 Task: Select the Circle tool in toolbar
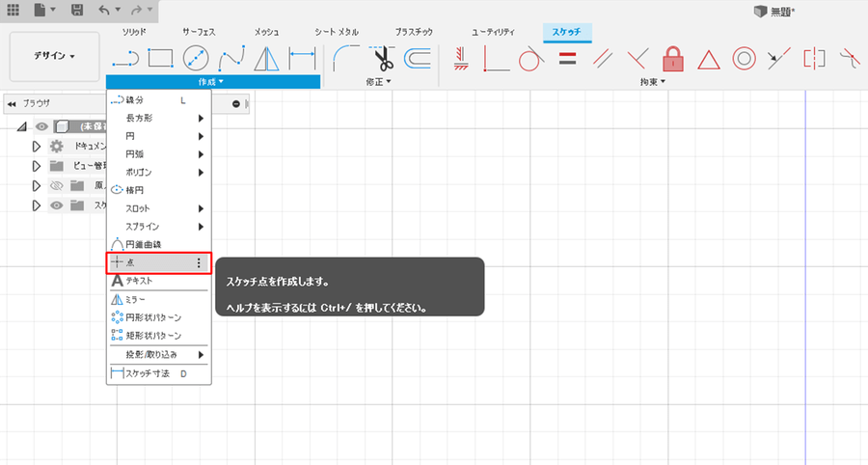click(196, 58)
